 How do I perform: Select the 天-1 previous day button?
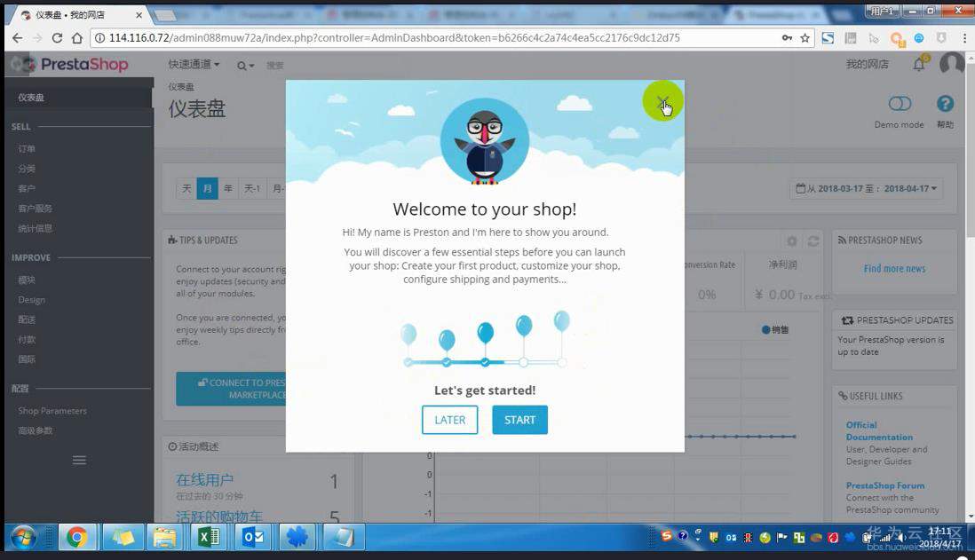click(252, 188)
